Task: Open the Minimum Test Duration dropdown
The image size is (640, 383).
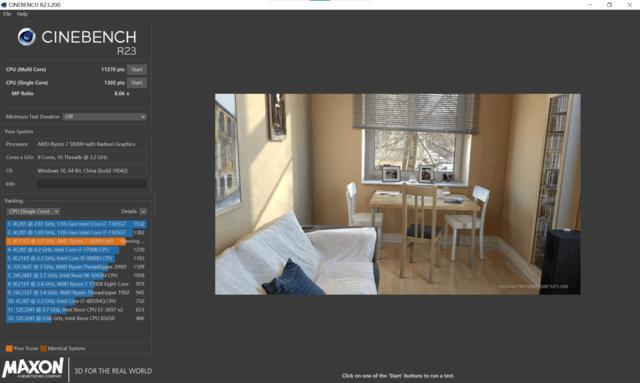Action: point(105,117)
